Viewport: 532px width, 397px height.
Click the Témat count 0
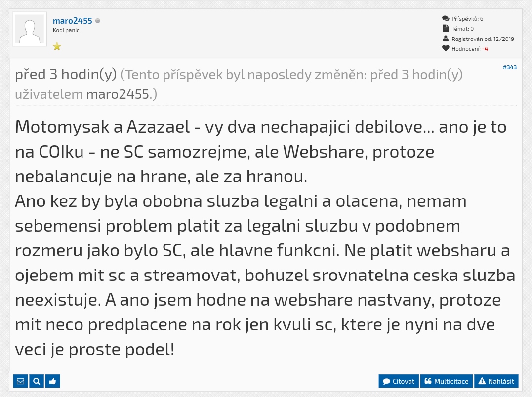(x=472, y=29)
